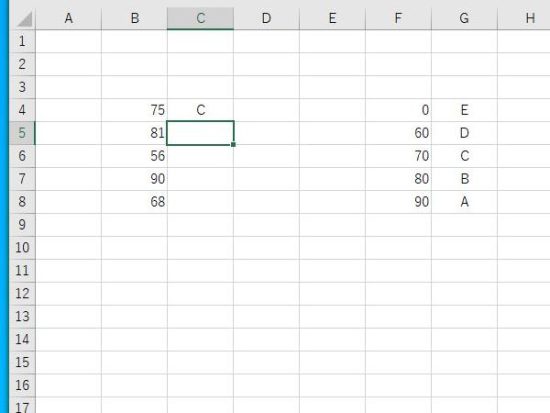
Task: Click cell with value 56
Action: (x=134, y=156)
